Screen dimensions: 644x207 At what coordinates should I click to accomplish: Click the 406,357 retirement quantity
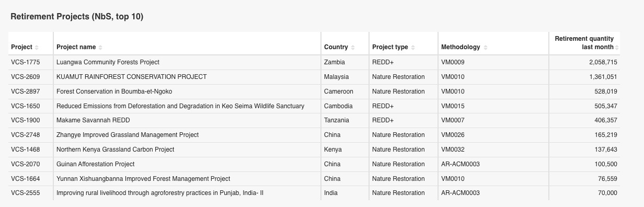tap(606, 120)
